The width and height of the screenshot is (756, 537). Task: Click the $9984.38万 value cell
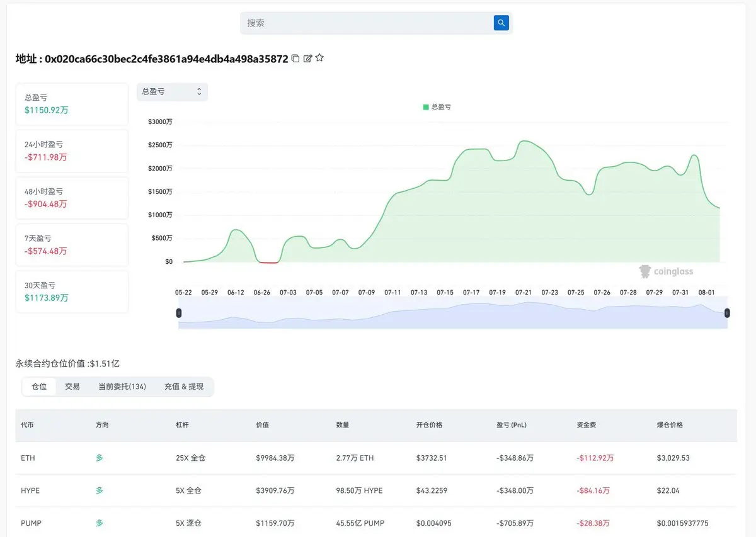(x=275, y=458)
